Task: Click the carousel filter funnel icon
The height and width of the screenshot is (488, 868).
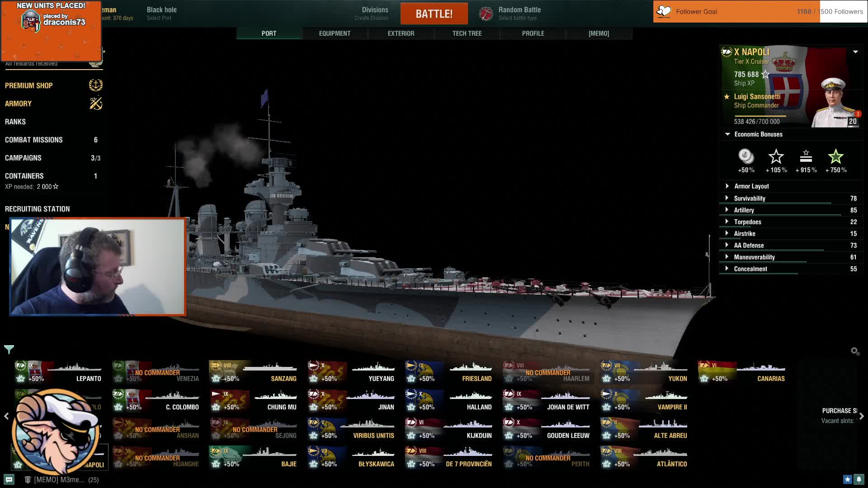Action: click(9, 349)
